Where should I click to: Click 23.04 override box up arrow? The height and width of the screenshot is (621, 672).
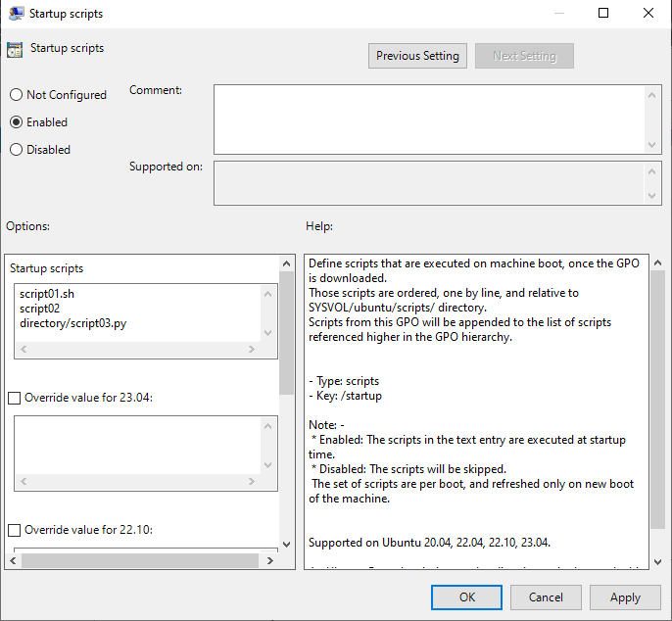[268, 426]
